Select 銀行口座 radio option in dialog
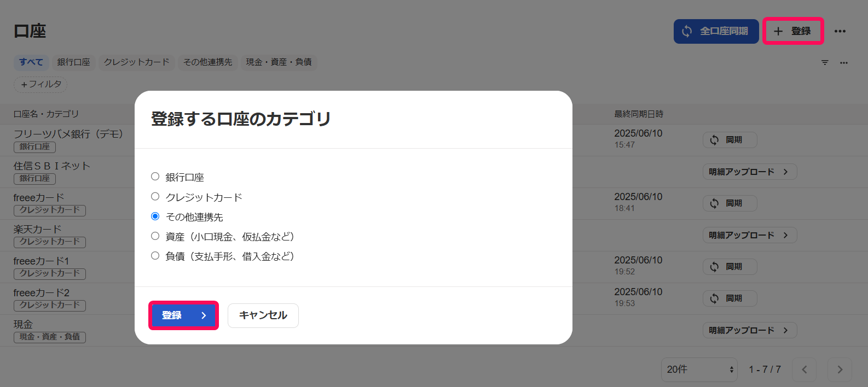Viewport: 868px width, 387px height. 155,177
